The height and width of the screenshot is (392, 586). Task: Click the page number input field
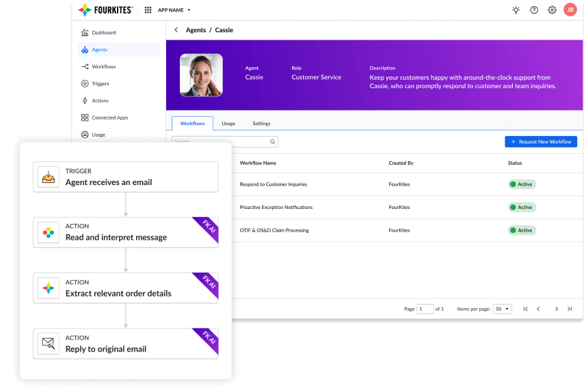click(x=425, y=309)
